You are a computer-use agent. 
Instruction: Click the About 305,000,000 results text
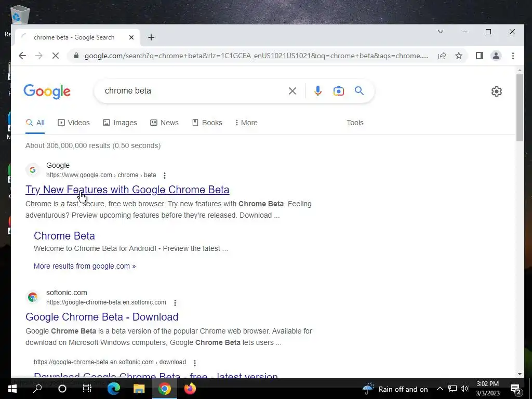93,145
